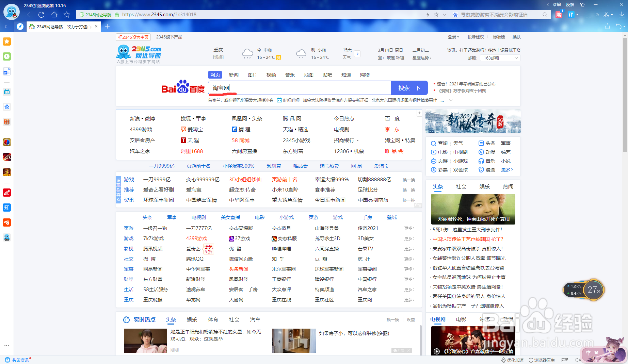
Task: Click the broom clear-traces icon
Action: pyautogui.click(x=607, y=27)
